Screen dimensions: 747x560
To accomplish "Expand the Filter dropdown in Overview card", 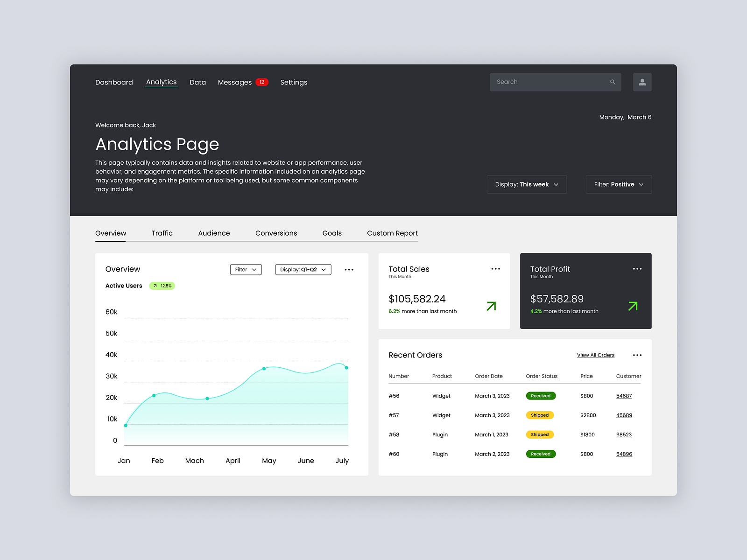I will pyautogui.click(x=246, y=269).
